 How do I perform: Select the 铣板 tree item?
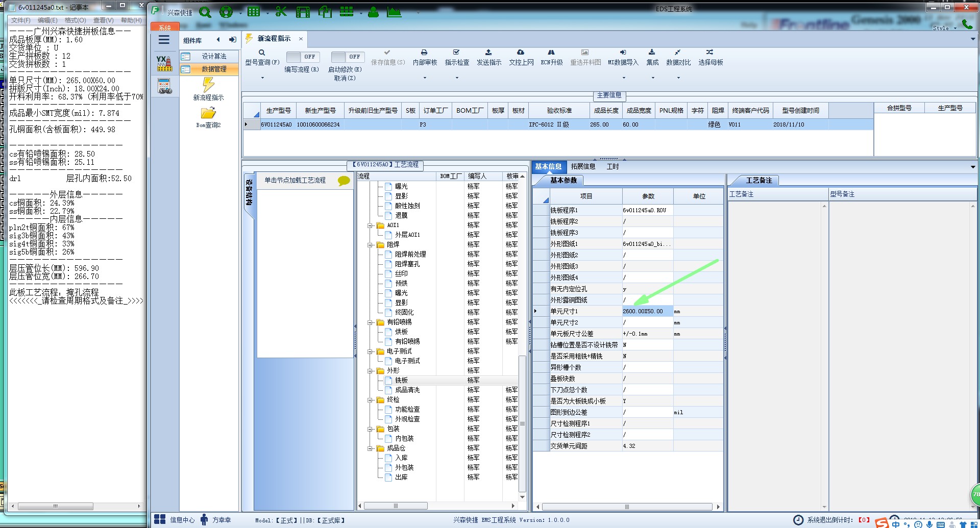[401, 381]
